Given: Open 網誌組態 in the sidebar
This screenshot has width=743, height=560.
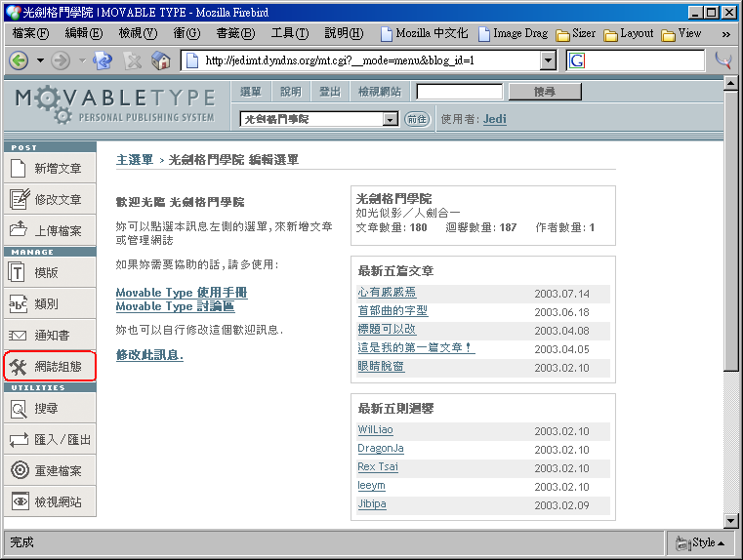Looking at the screenshot, I should [50, 366].
